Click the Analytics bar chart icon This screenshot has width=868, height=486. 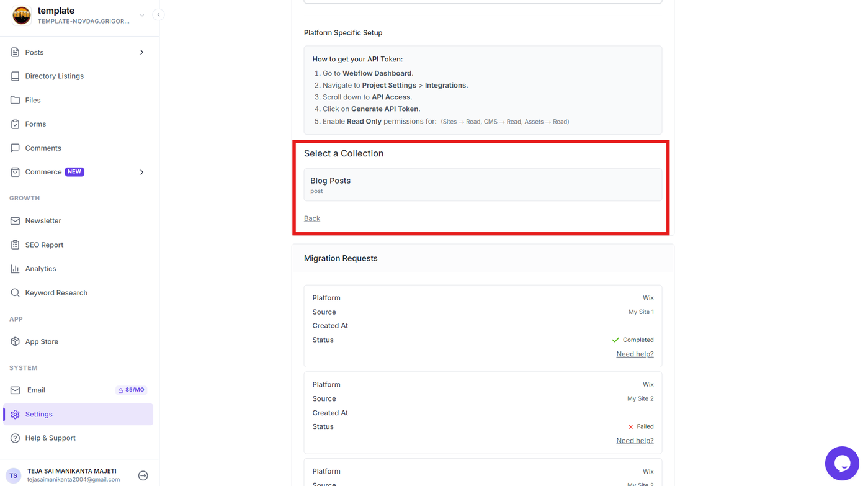[x=15, y=269]
